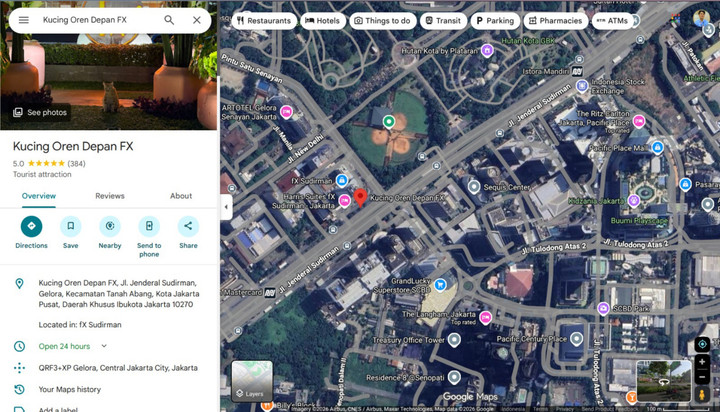720x412 pixels.
Task: Clear the search with the X icon
Action: [197, 20]
